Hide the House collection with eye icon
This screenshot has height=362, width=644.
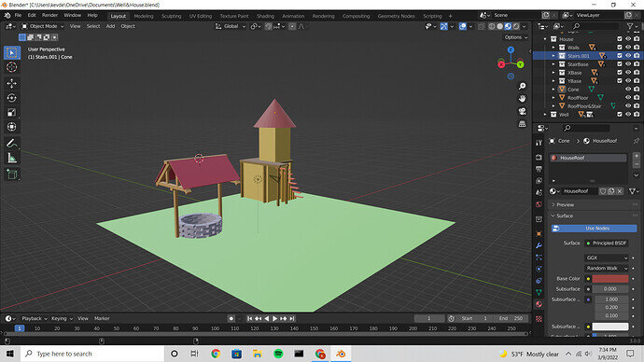(x=628, y=38)
